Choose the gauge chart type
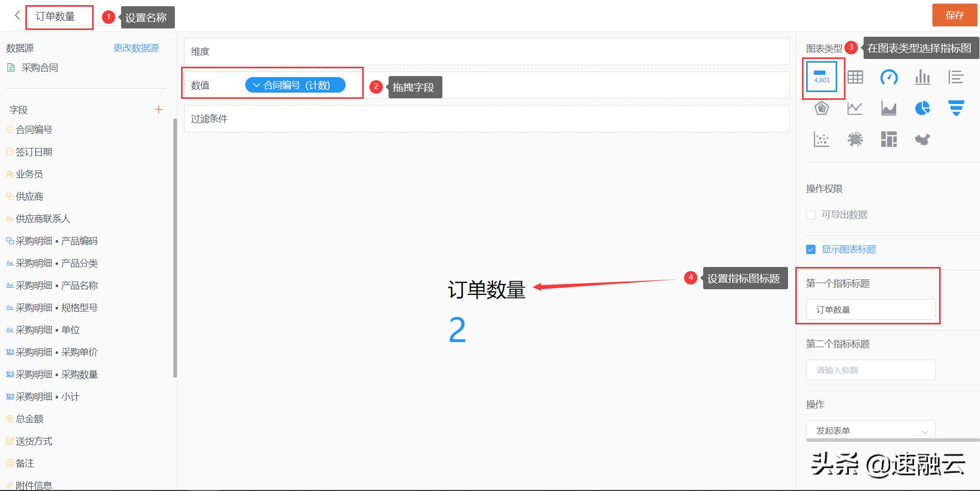 coord(889,77)
